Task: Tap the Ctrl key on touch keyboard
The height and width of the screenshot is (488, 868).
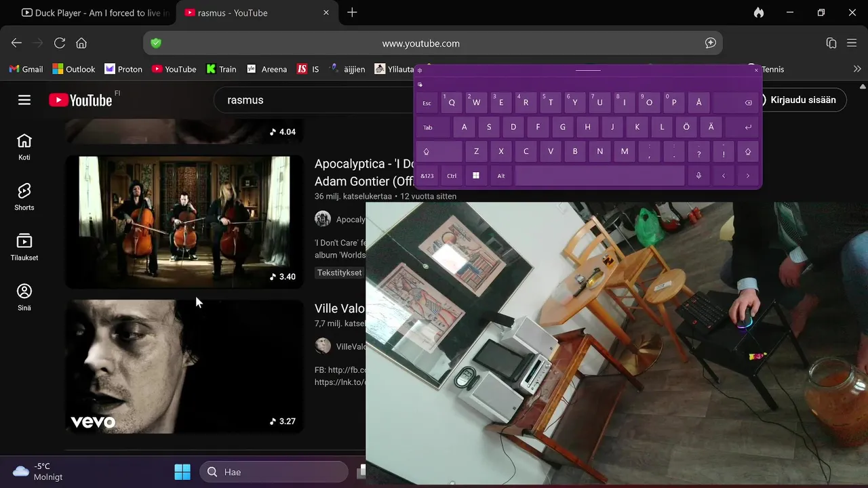Action: tap(452, 176)
